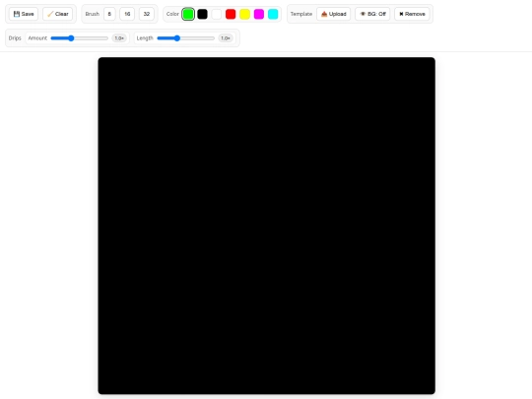Click the Template label
The image size is (532, 399).
click(301, 14)
